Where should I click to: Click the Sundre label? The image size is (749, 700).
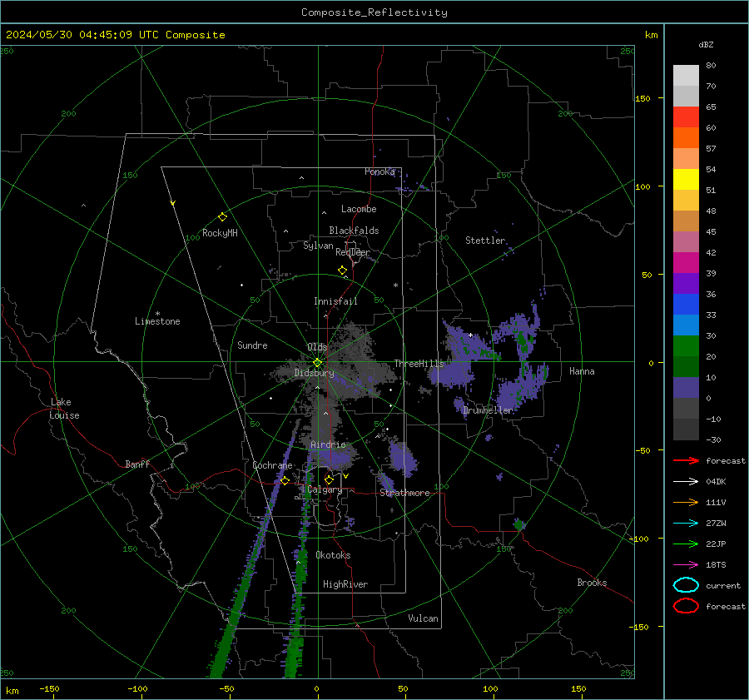[x=252, y=345]
